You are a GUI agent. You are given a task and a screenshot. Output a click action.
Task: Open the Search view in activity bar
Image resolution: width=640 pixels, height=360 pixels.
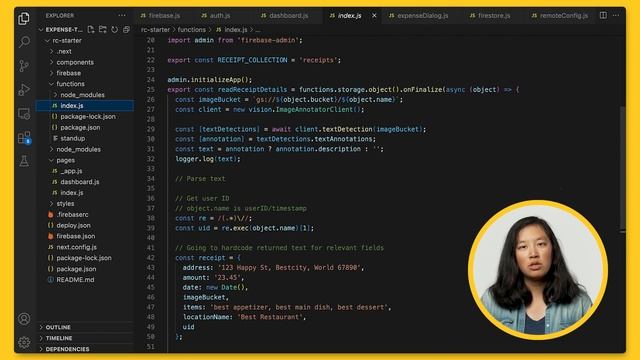(x=24, y=42)
